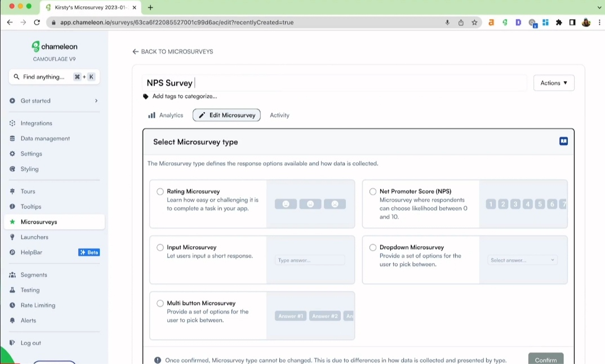Open the help docs book icon
The width and height of the screenshot is (605, 364).
pos(563,141)
